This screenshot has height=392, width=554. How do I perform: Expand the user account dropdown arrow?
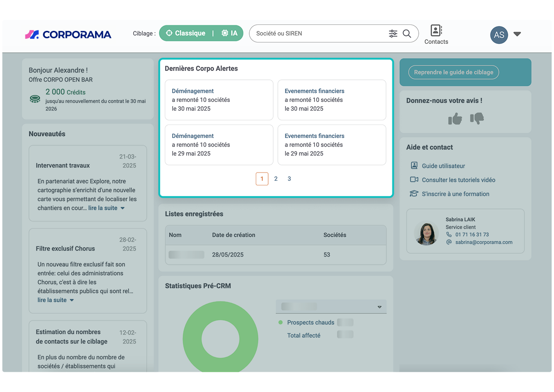tap(517, 34)
